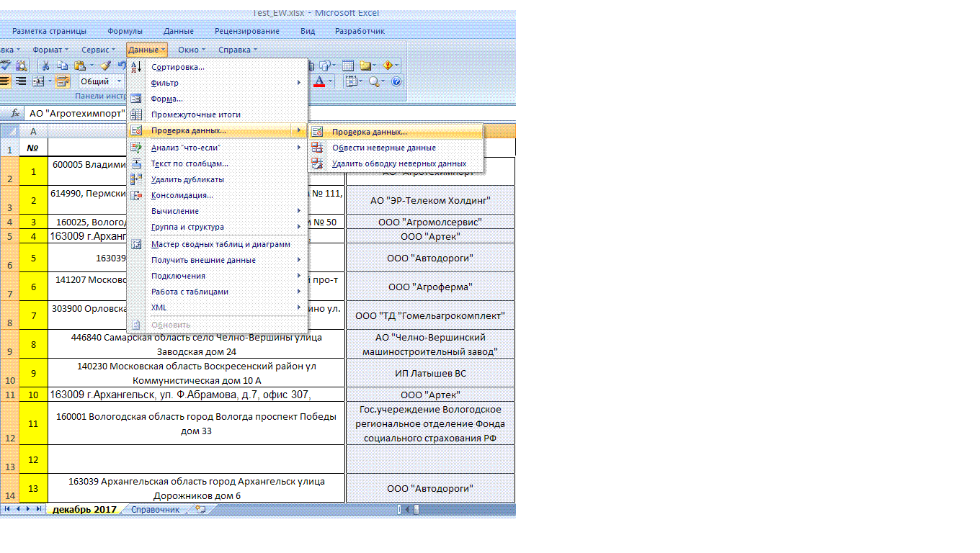Click the highlighted center align icon
Viewport: 980px width, 553px height.
click(x=5, y=81)
